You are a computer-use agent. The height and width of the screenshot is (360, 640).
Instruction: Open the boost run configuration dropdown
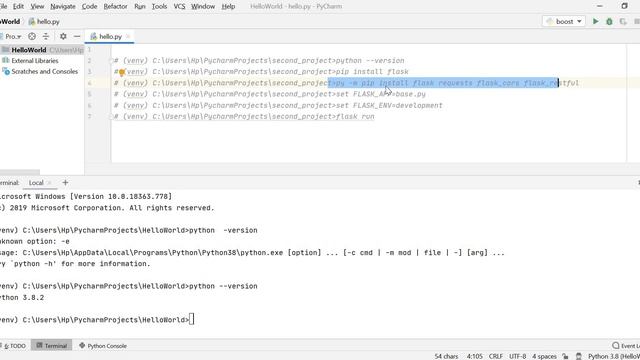(564, 21)
